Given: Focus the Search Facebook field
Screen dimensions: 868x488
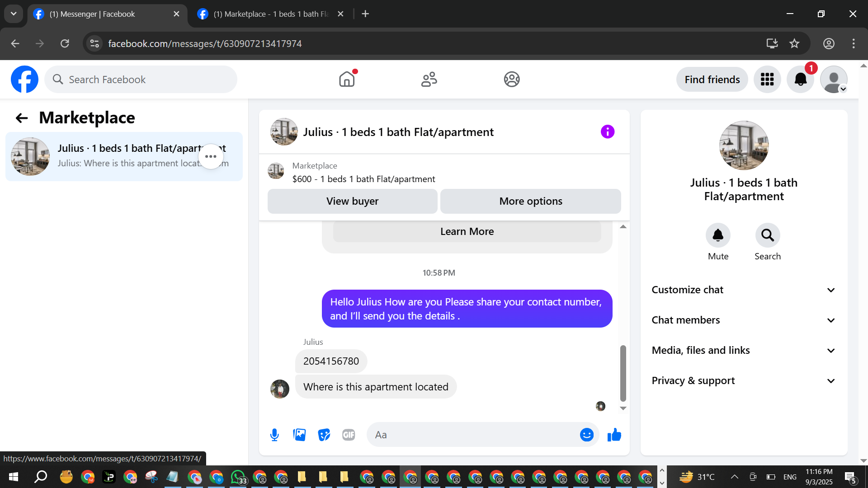Looking at the screenshot, I should [141, 80].
